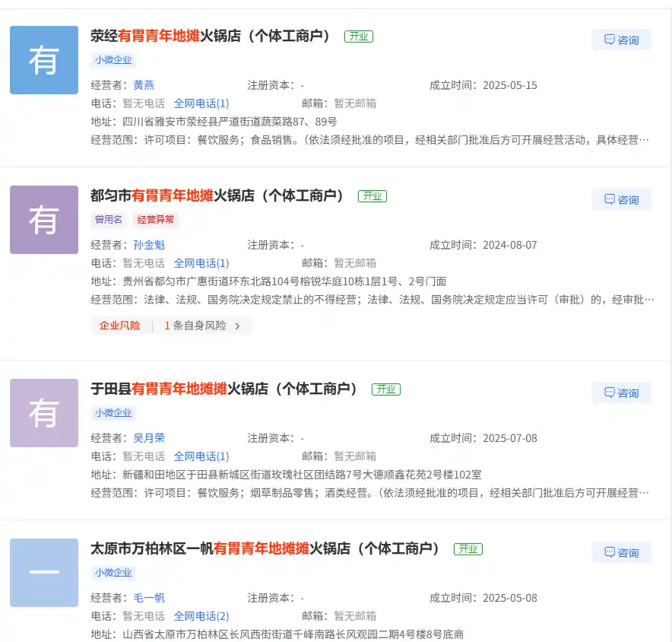
Task: Click the 都匀市 company purple logo thumbnail
Action: coord(44,220)
